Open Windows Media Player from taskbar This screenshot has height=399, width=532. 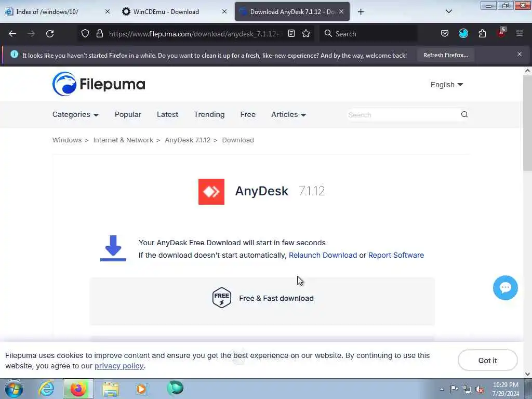click(x=142, y=389)
